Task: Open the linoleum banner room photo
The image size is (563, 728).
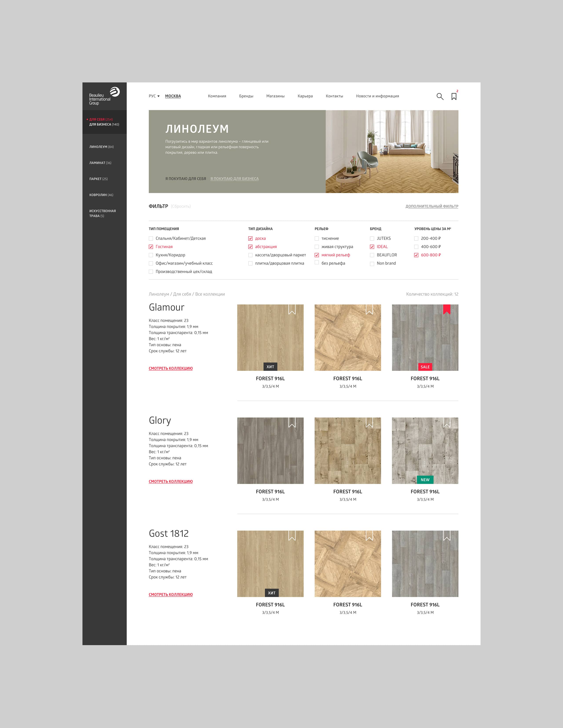Action: [x=392, y=151]
